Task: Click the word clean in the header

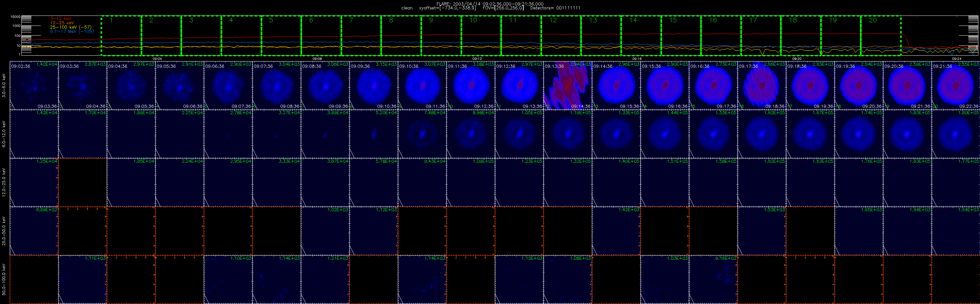Action: tap(407, 8)
